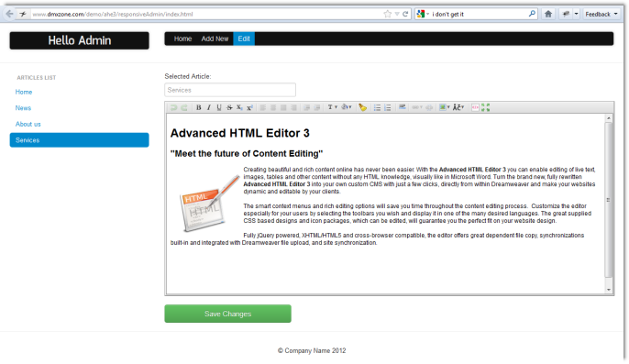
Task: Click the broom clean formatting icon
Action: coord(363,107)
